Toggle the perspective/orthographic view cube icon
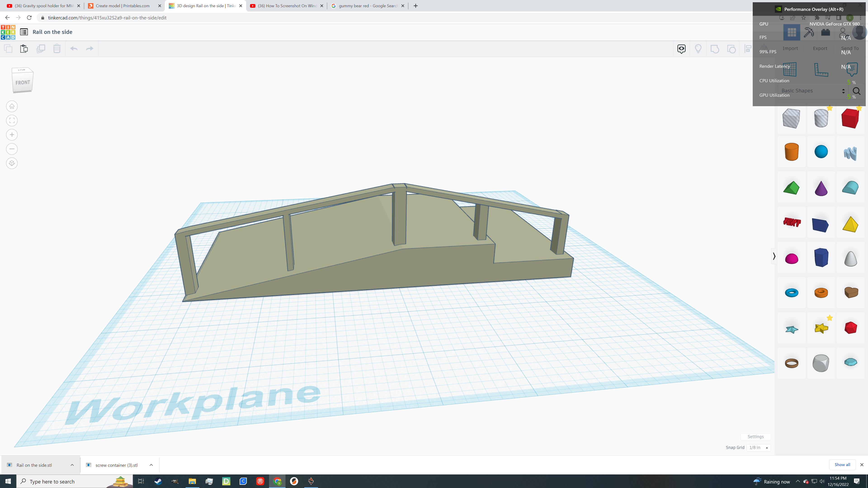The height and width of the screenshot is (488, 868). (x=12, y=163)
